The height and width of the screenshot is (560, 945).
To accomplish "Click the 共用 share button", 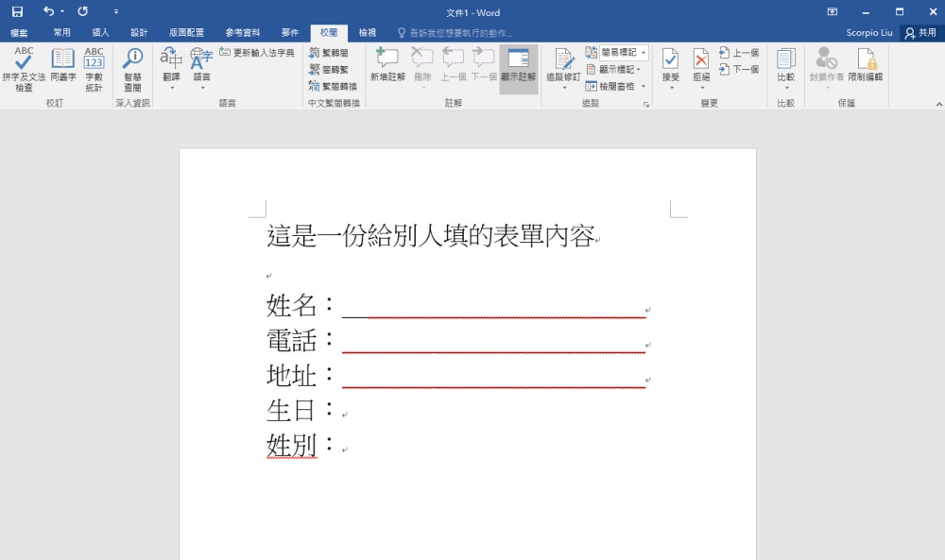I will 920,33.
